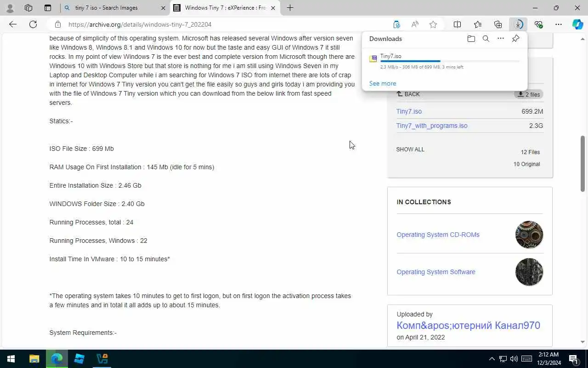588x368 pixels.
Task: Open Edge Settings and more menu
Action: (559, 24)
